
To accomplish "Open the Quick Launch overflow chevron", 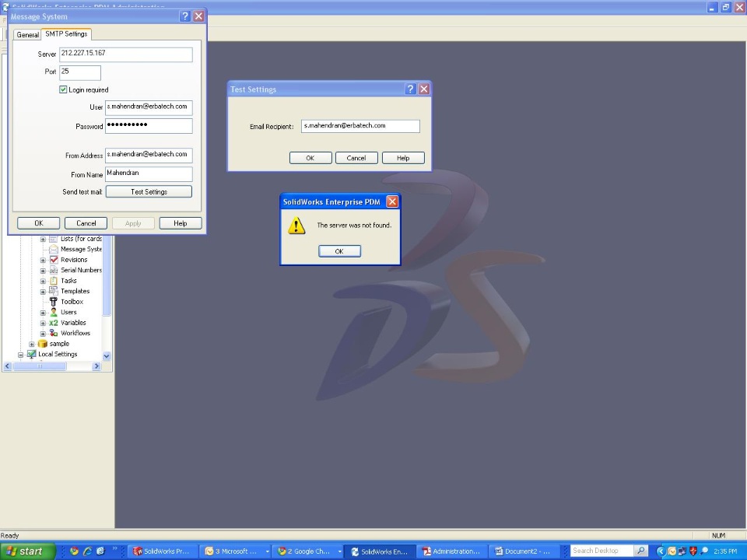I will point(115,549).
